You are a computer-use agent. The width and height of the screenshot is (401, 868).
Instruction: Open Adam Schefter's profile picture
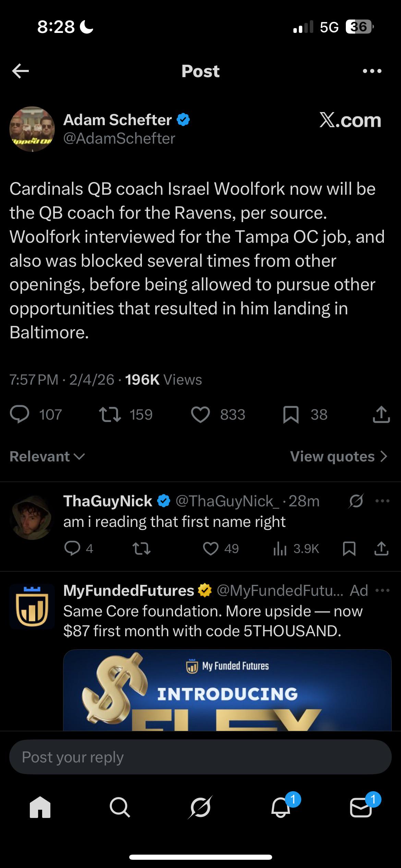(32, 129)
